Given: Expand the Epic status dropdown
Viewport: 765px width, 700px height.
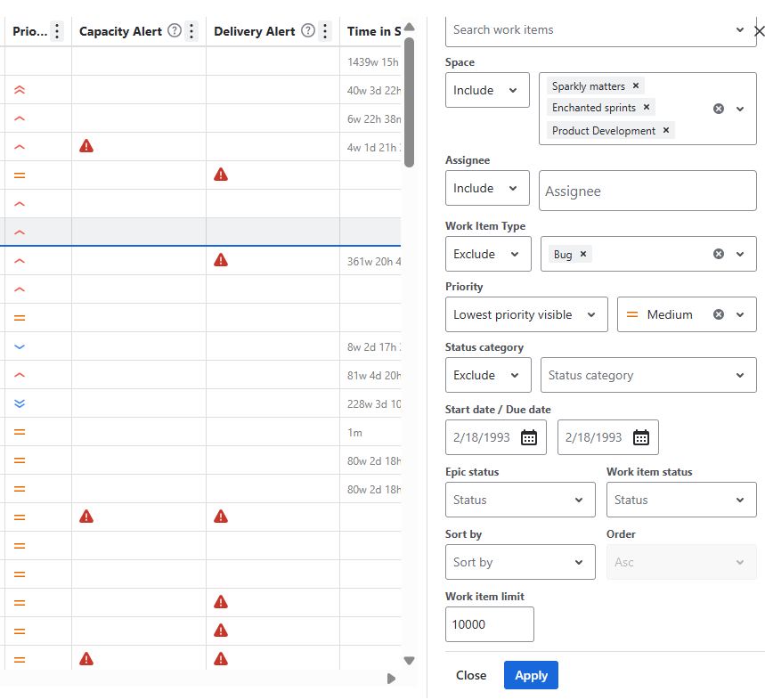Looking at the screenshot, I should [x=520, y=500].
